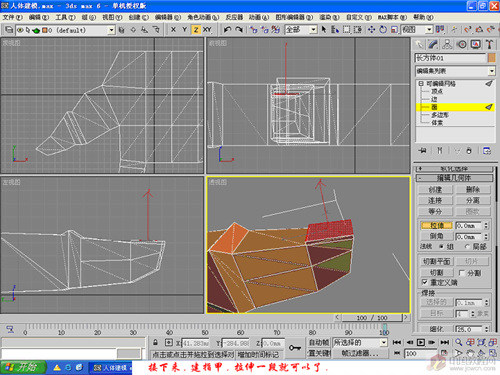Open the 动画 menu

[x=259, y=17]
